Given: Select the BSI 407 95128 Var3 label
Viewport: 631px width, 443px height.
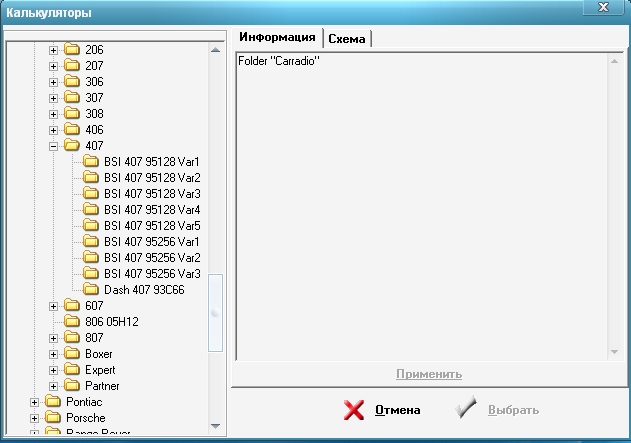Looking at the screenshot, I should pyautogui.click(x=152, y=194).
